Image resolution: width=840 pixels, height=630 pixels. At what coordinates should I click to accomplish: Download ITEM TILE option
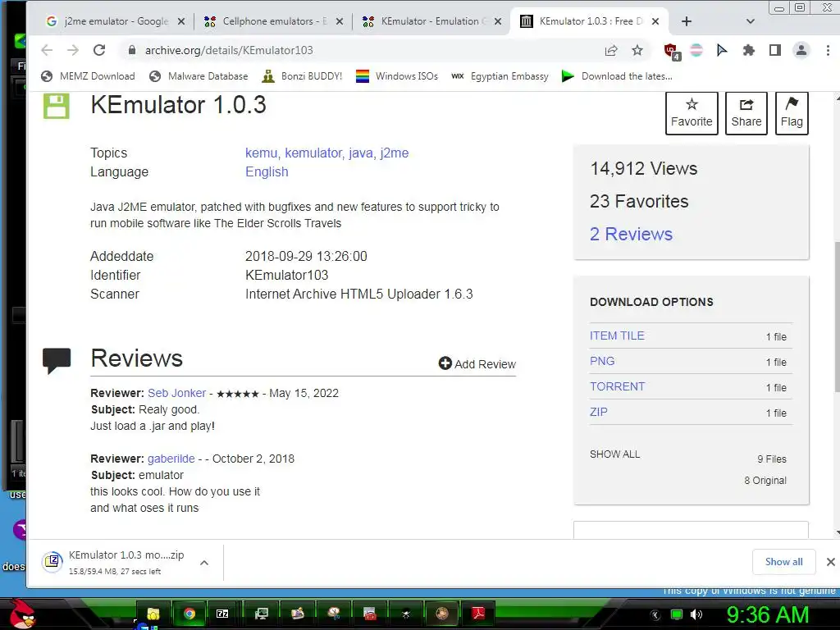coord(617,336)
